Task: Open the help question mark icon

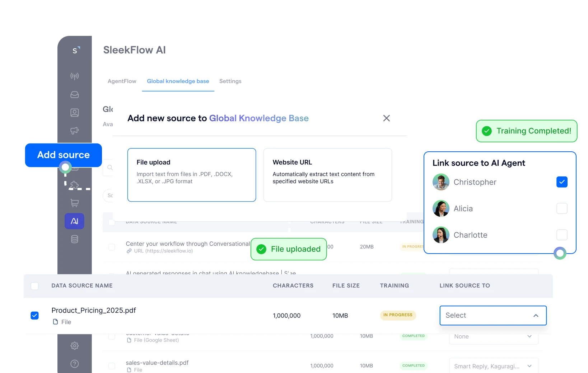Action: pos(75,364)
